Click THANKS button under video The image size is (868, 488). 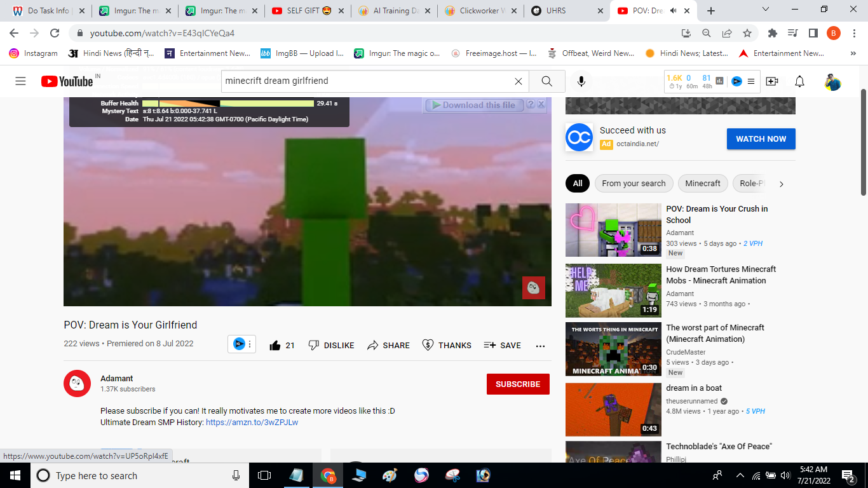coord(447,345)
